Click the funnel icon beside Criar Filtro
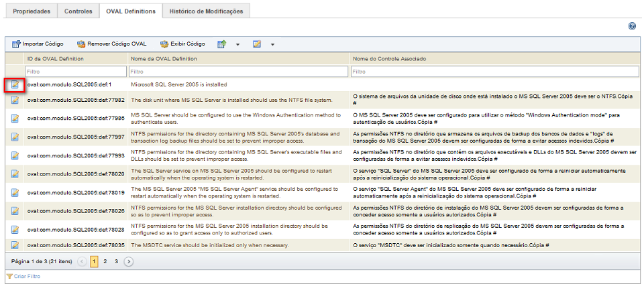 9,277
